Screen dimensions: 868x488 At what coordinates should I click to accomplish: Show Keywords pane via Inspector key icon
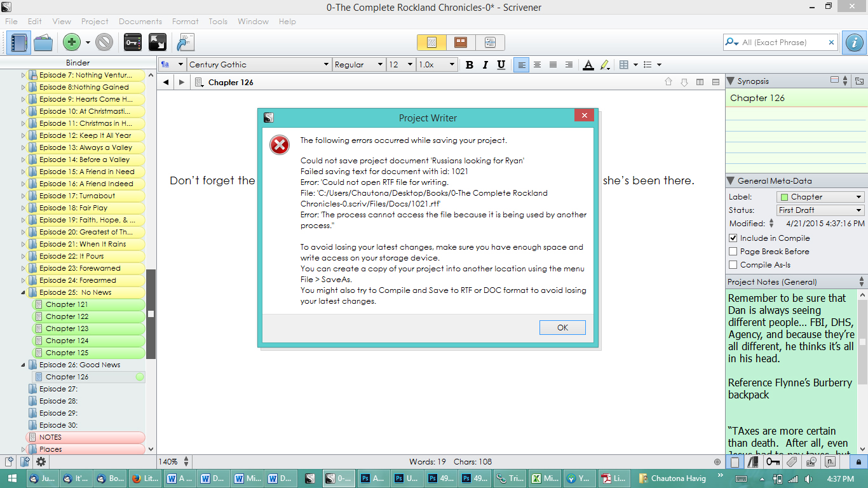coord(773,462)
